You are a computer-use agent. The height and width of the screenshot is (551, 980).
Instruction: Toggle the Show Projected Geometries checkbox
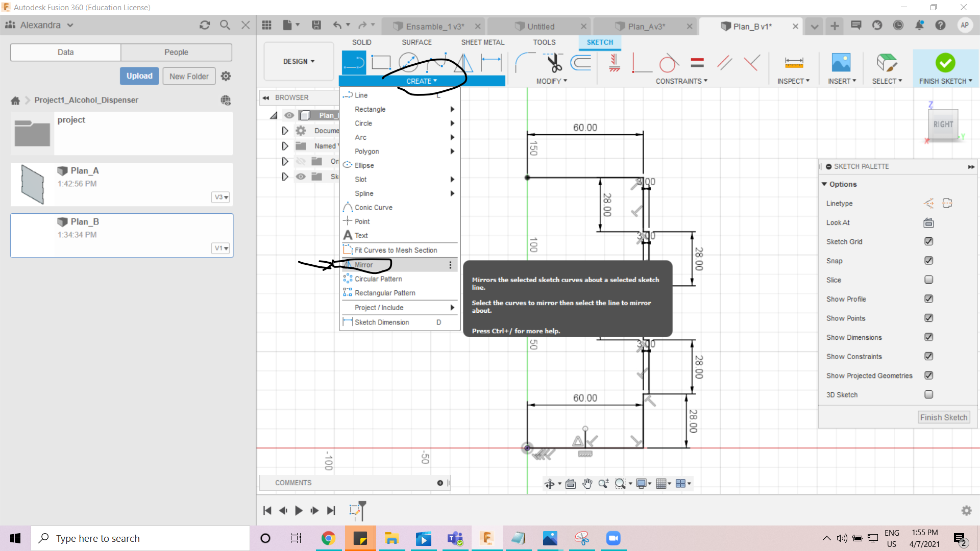click(928, 375)
